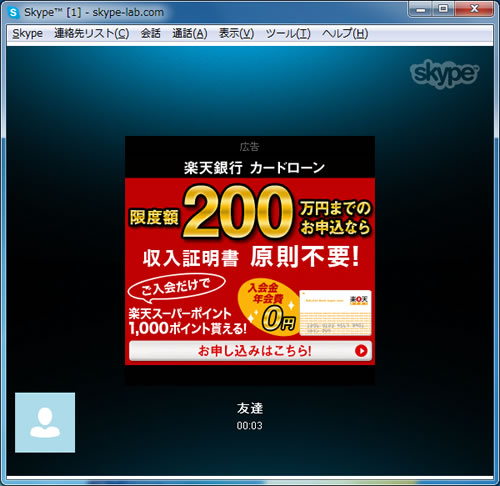Image resolution: width=500 pixels, height=486 pixels.
Task: Click the 友達 caller name
Action: 250,408
